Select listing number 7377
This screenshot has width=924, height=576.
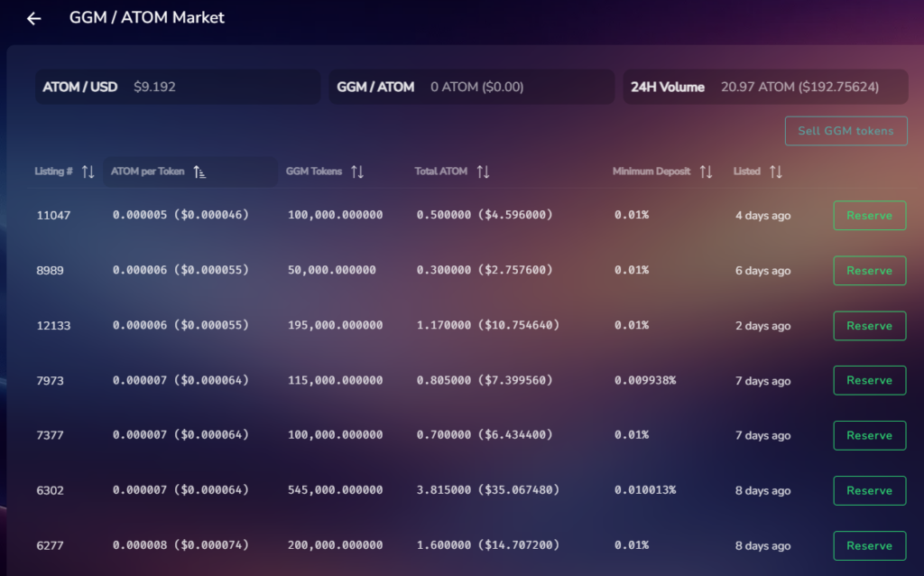pyautogui.click(x=51, y=435)
